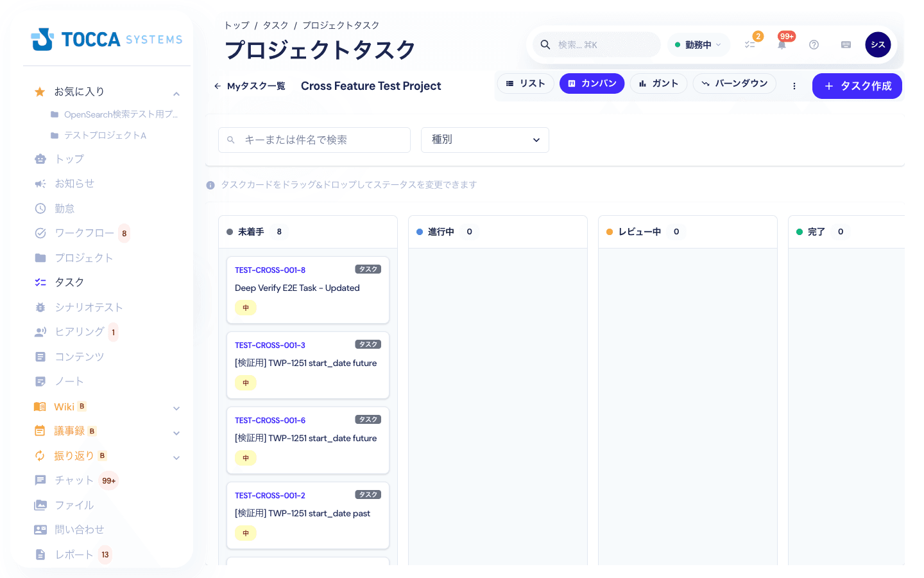Open the シス user avatar menu
The image size is (924, 578).
(878, 45)
